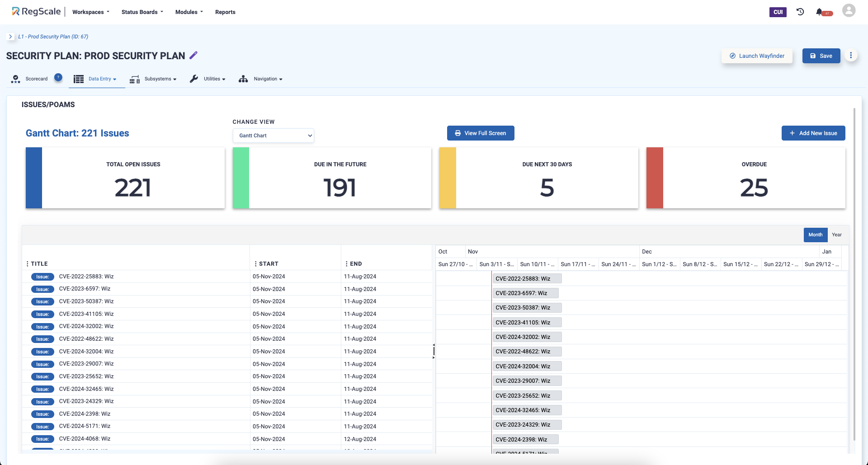Open the Modules menu
Screen dimensions: 868x465
[x=189, y=12]
